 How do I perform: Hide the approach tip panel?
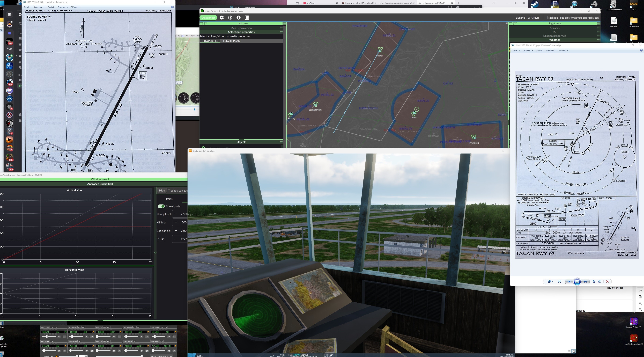pos(162,190)
